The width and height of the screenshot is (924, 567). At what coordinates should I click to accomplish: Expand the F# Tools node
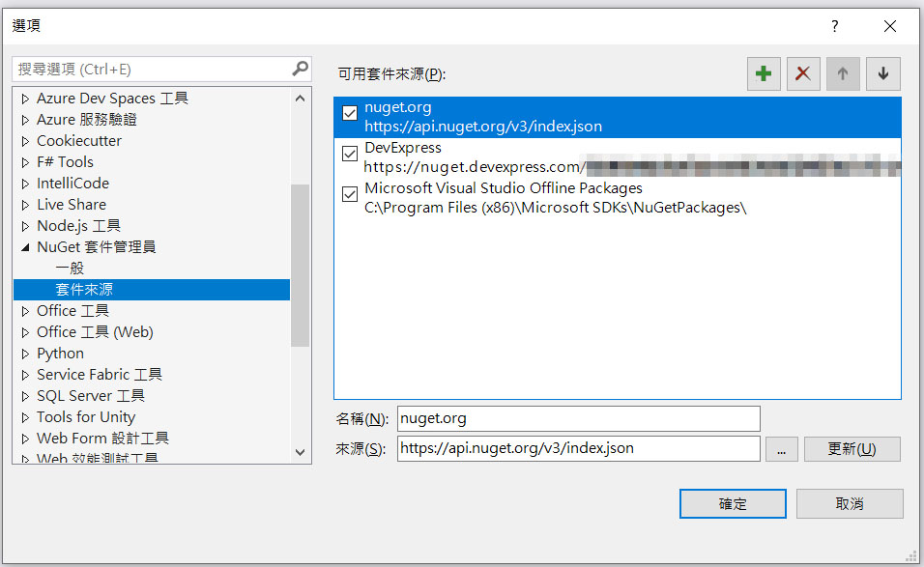25,162
